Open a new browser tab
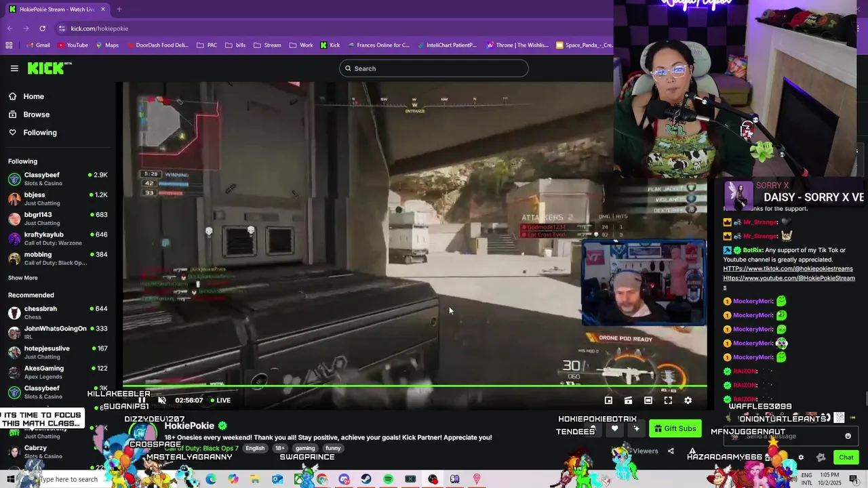Image resolution: width=868 pixels, height=488 pixels. [119, 9]
